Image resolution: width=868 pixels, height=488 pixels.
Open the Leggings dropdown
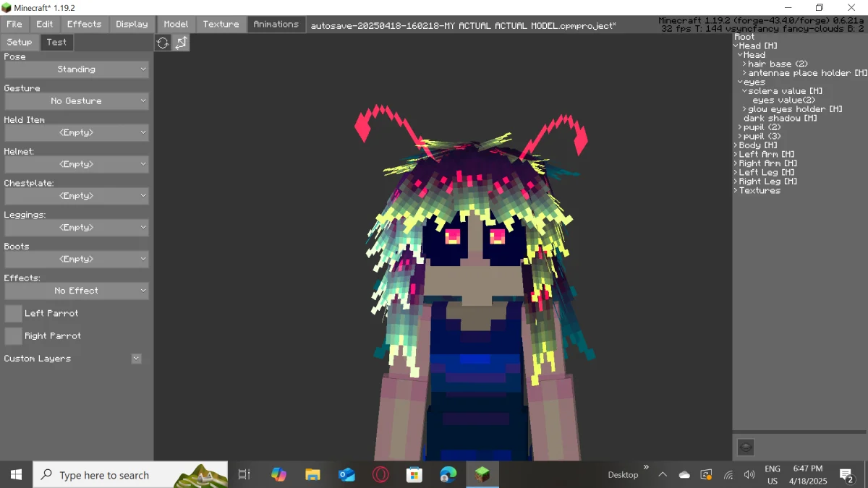pyautogui.click(x=77, y=228)
